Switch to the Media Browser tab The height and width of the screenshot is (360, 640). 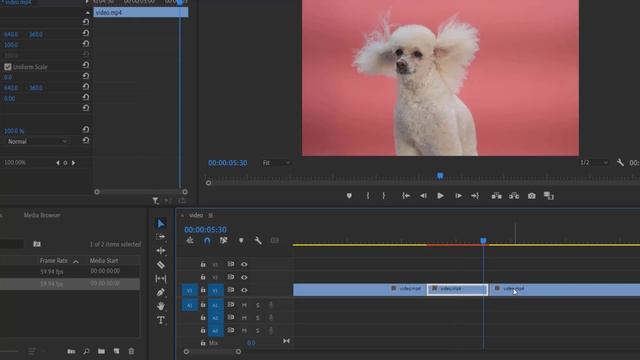pos(42,215)
